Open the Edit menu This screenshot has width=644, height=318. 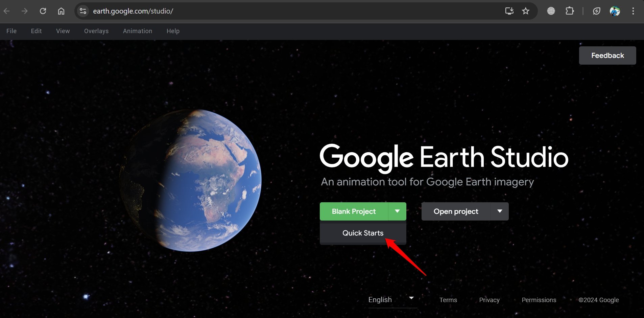(36, 31)
